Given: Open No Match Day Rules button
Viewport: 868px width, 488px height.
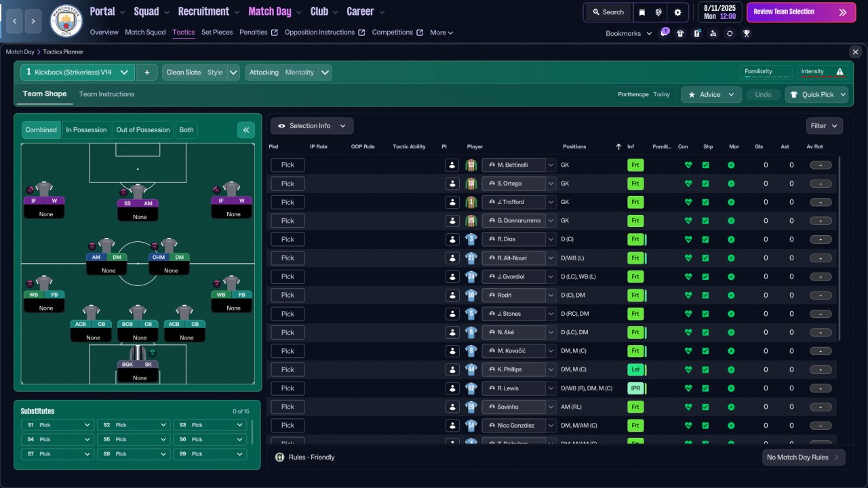Looking at the screenshot, I should click(804, 457).
